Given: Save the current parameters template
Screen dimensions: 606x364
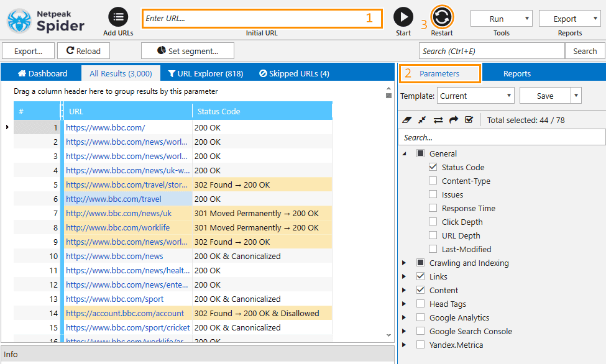Looking at the screenshot, I should tap(545, 96).
